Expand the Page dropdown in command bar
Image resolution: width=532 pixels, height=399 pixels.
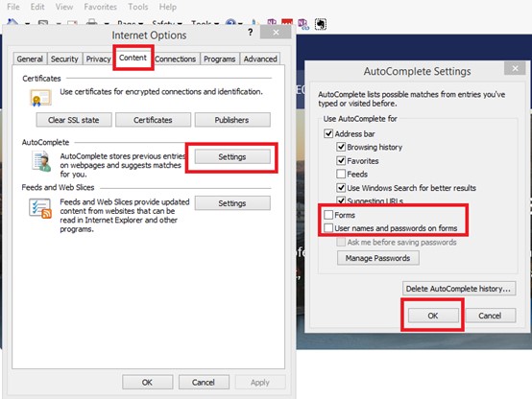click(x=131, y=23)
